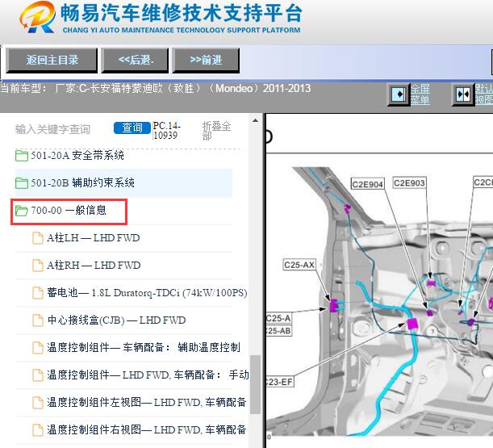Click page icon beside 蓄电池
493x448 pixels.
point(38,293)
